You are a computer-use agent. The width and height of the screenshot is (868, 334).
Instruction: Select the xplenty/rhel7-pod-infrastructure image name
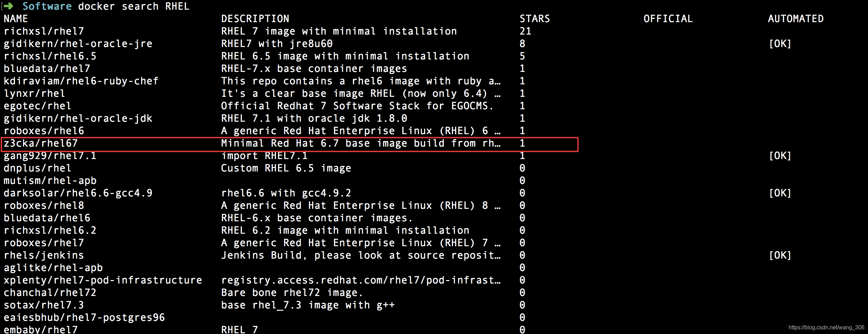[x=103, y=280]
